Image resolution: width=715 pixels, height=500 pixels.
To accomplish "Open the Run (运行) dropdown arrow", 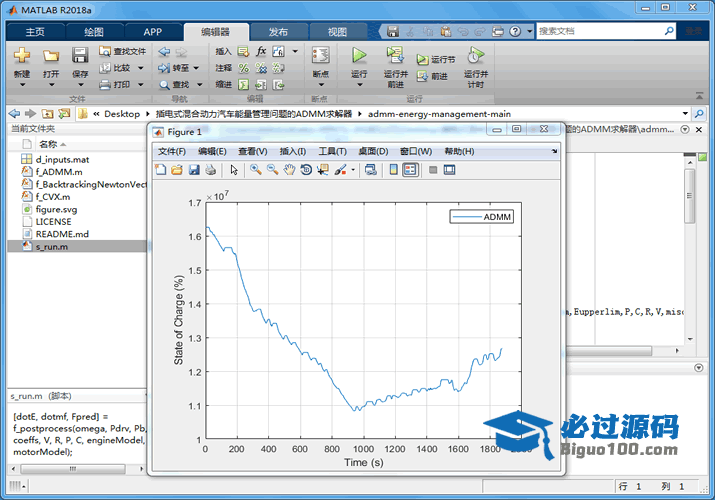I will (359, 85).
